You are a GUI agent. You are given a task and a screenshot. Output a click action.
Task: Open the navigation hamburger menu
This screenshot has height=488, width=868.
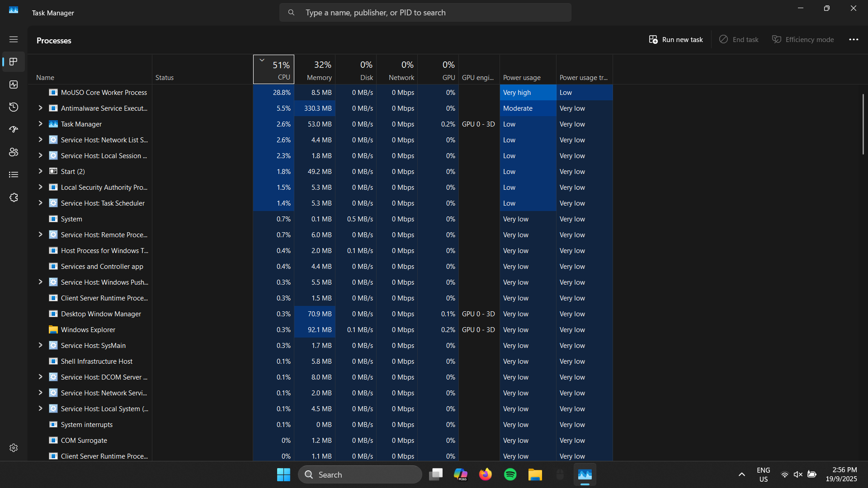tap(14, 39)
